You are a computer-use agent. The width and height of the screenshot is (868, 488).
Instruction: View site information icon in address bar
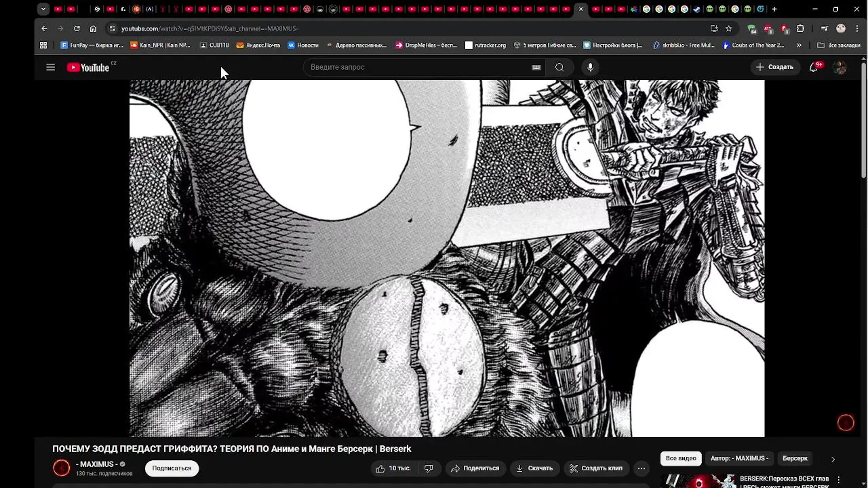(x=112, y=28)
